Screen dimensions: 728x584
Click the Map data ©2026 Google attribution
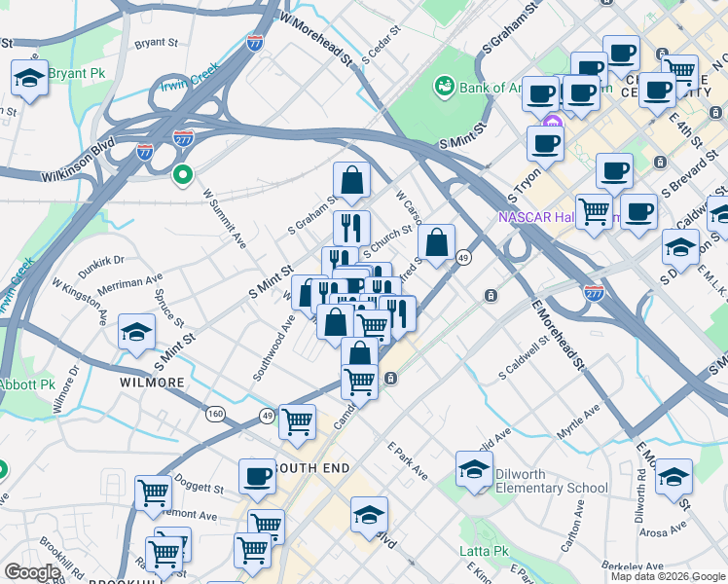(669, 577)
